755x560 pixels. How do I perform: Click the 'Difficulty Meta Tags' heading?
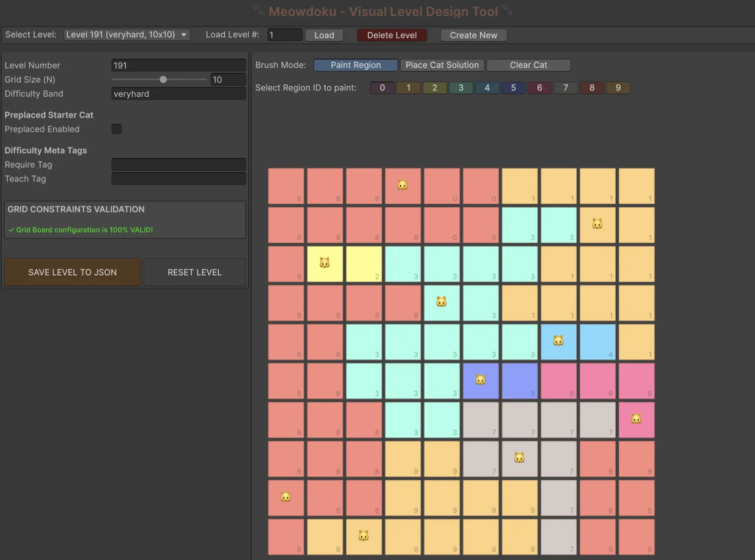coord(46,150)
